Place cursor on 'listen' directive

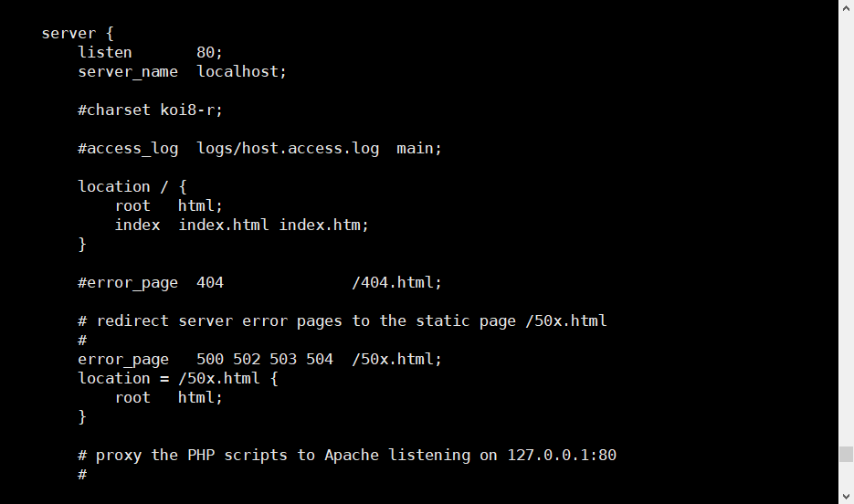(105, 52)
